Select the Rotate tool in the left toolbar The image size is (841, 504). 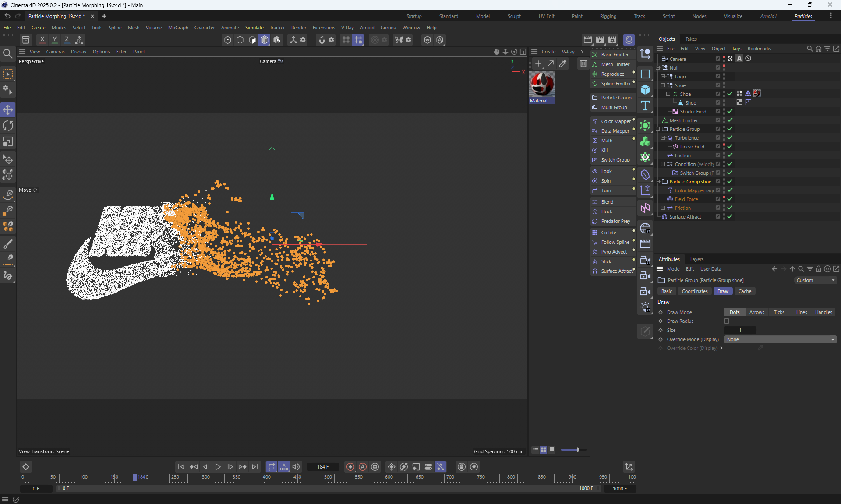pos(8,126)
